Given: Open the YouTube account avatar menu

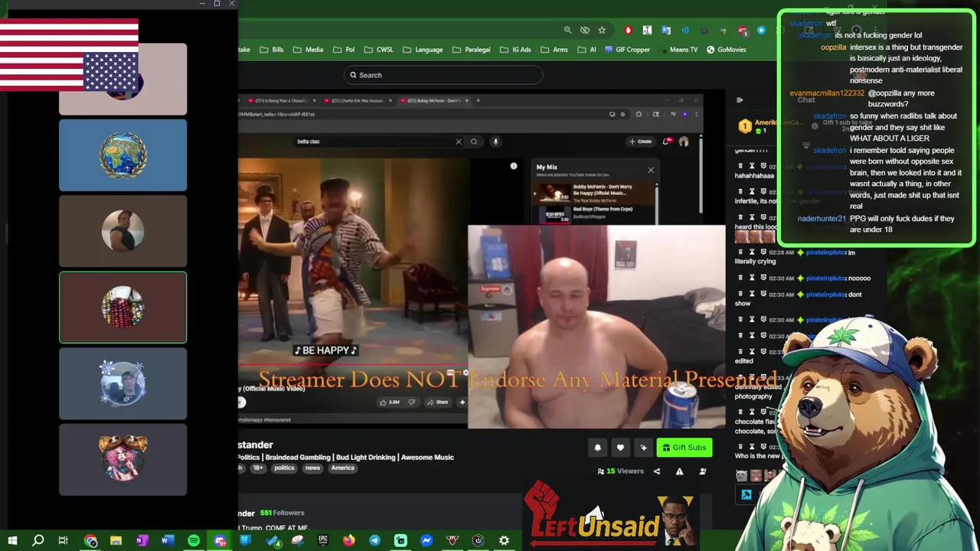Looking at the screenshot, I should [684, 142].
